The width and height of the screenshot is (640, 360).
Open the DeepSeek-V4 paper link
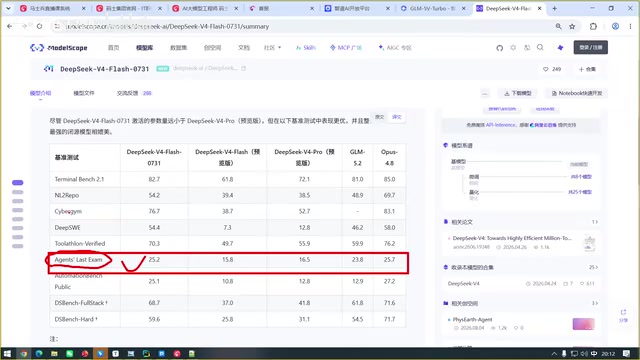click(x=512, y=238)
